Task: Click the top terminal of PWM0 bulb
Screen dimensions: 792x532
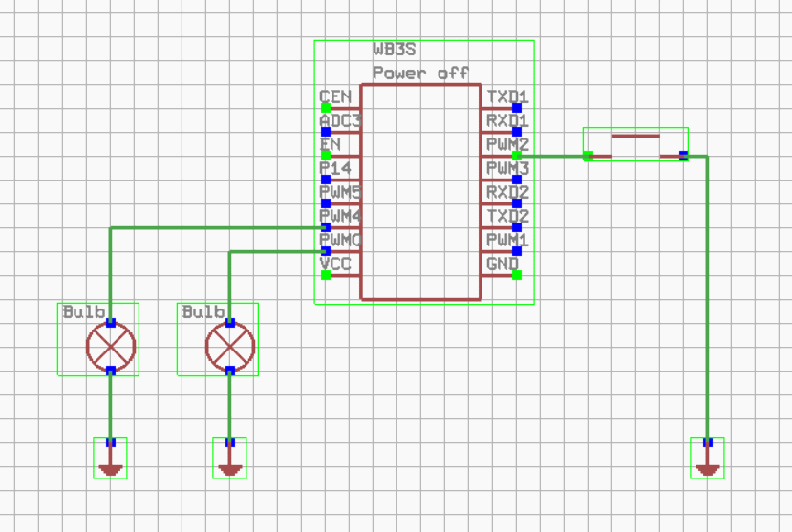Action: pos(230,323)
